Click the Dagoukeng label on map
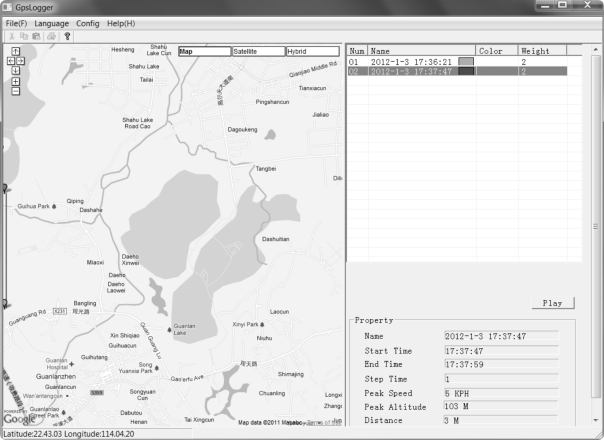Viewport: 604px width, 440px height. point(242,129)
